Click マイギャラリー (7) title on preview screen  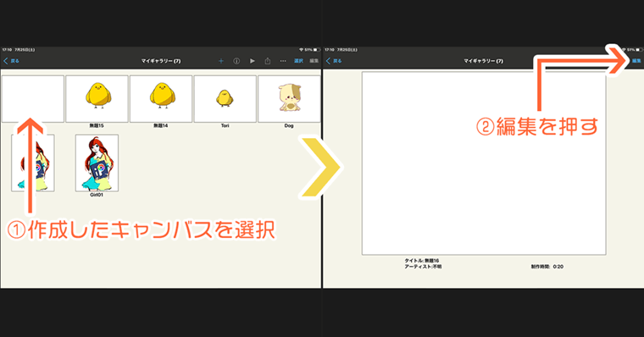coord(483,61)
